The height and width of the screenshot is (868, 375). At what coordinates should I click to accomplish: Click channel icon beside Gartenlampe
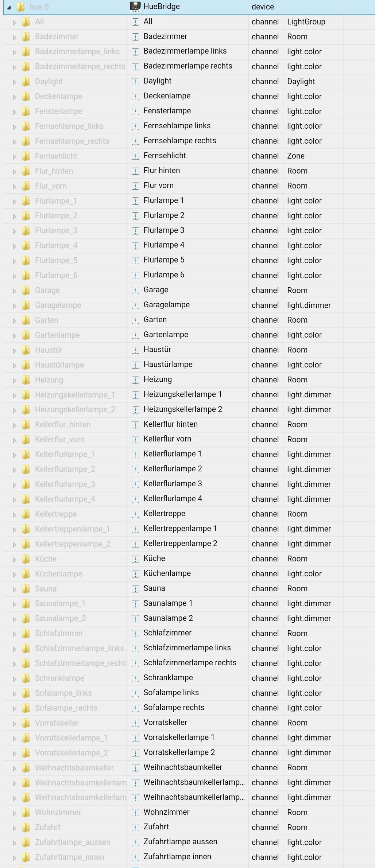[x=135, y=335]
